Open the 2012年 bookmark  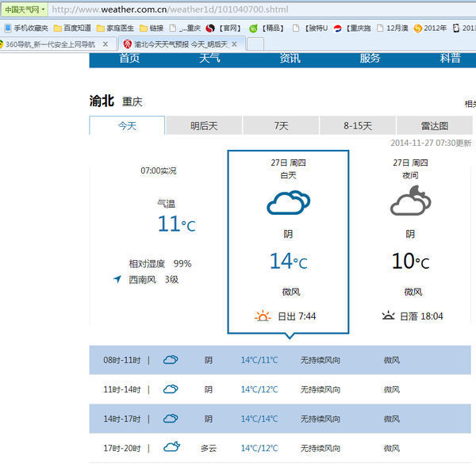(430, 29)
